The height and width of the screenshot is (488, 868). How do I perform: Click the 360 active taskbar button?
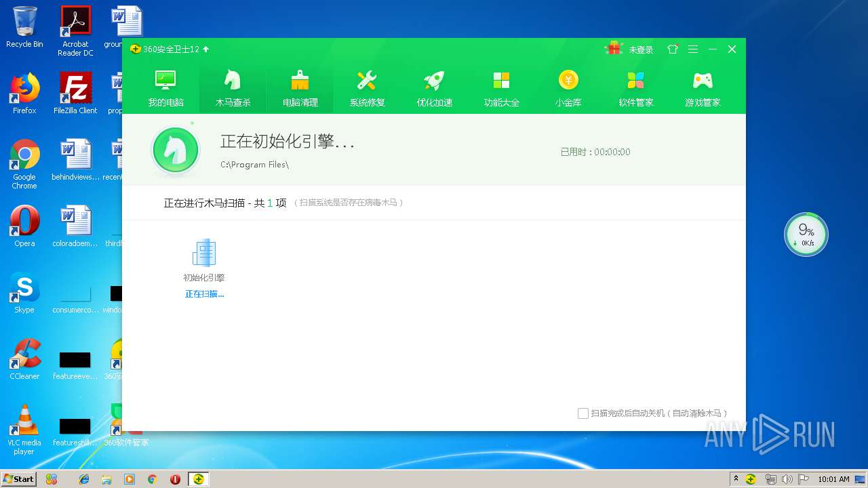coord(198,479)
